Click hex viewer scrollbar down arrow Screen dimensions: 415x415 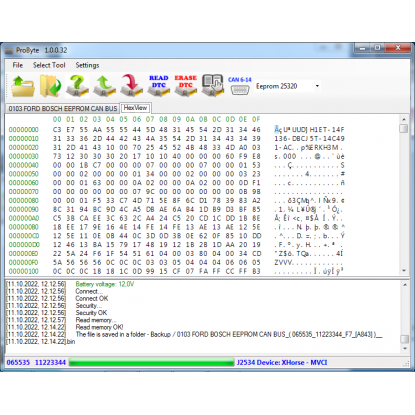click(x=404, y=271)
